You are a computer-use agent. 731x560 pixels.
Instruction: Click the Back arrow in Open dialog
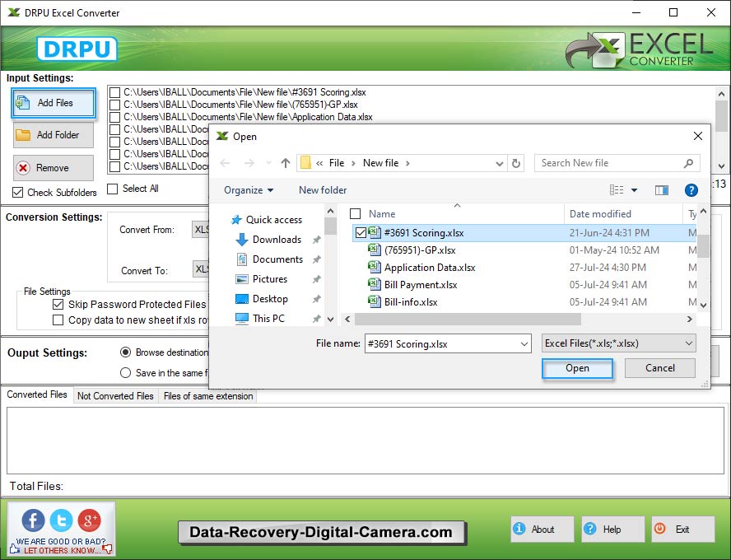226,163
